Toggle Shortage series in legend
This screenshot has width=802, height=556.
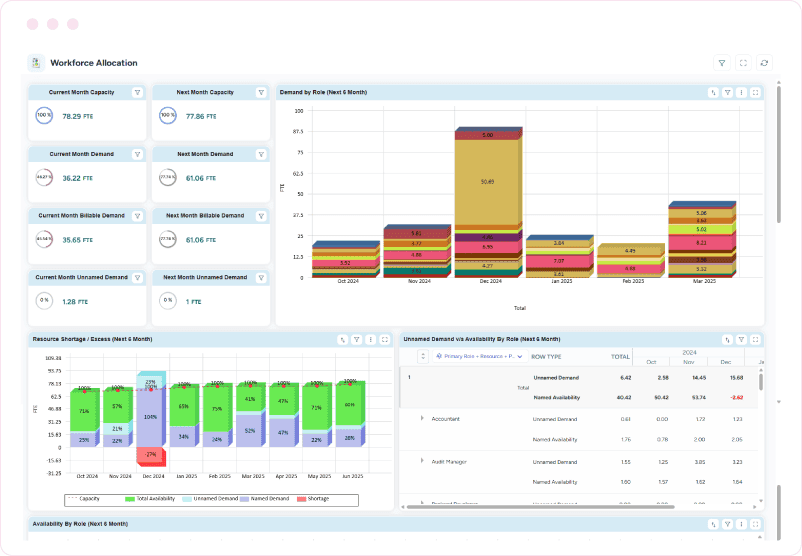click(x=313, y=499)
